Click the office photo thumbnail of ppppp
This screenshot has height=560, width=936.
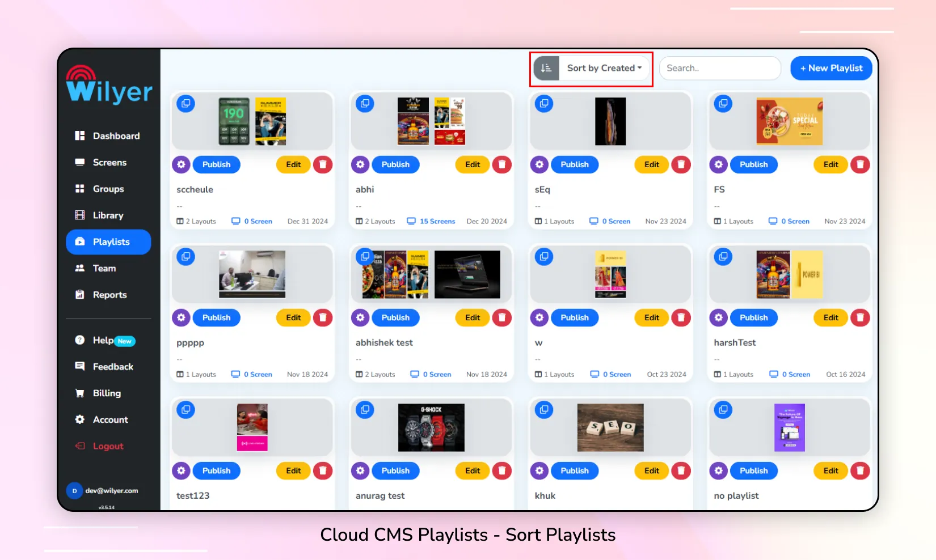pos(252,274)
